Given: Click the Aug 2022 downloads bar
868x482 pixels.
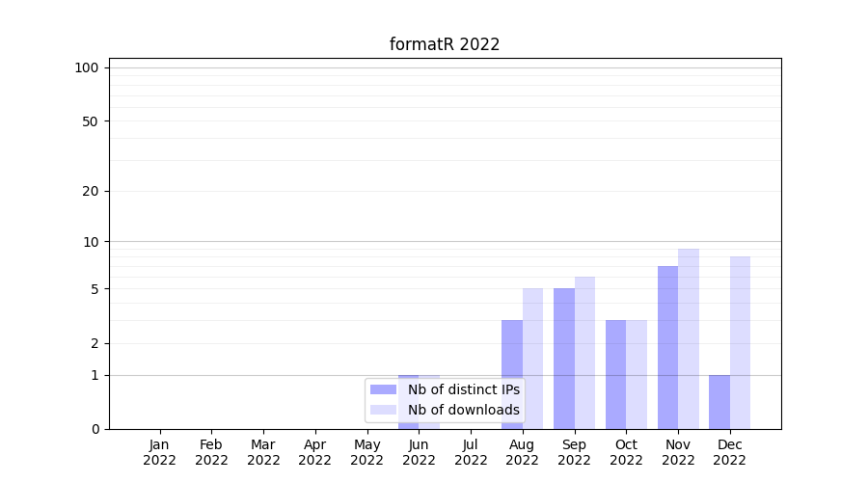Looking at the screenshot, I should pos(532,358).
